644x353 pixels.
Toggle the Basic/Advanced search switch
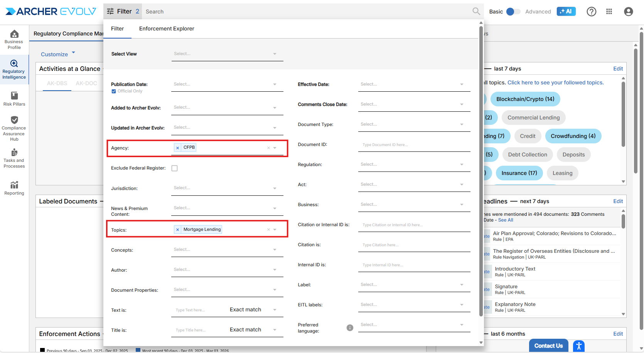point(513,12)
